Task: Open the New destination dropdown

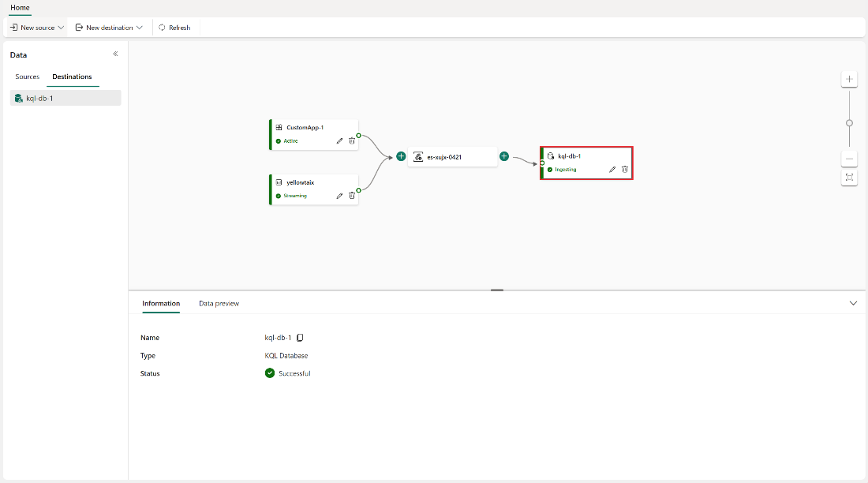Action: tap(109, 28)
